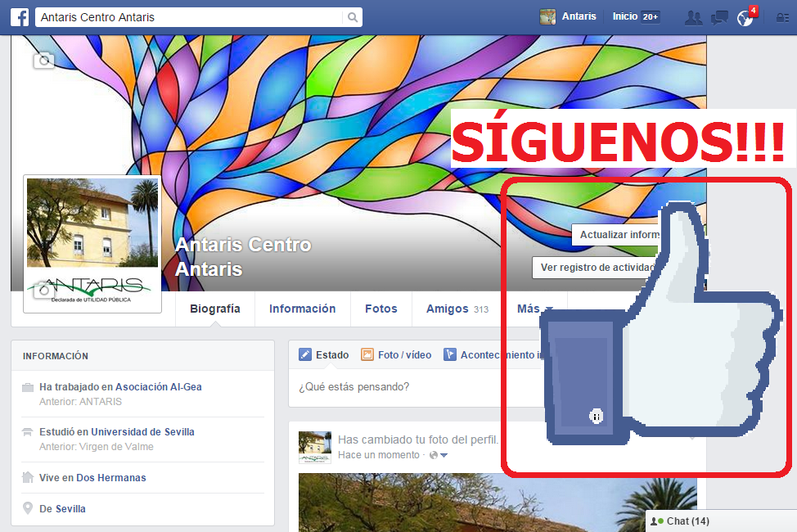Viewport: 797px width, 532px height.
Task: Expand the Más dropdown tab
Action: point(534,309)
